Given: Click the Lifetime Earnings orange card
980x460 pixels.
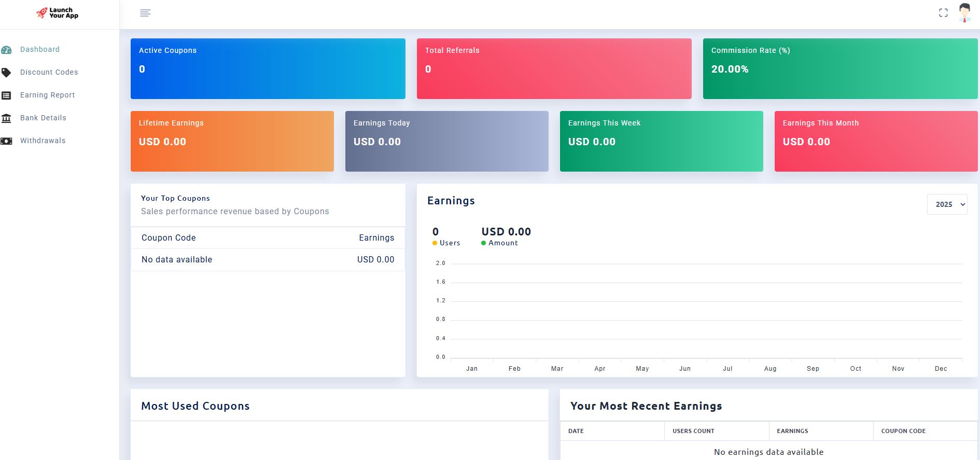Looking at the screenshot, I should click(232, 141).
